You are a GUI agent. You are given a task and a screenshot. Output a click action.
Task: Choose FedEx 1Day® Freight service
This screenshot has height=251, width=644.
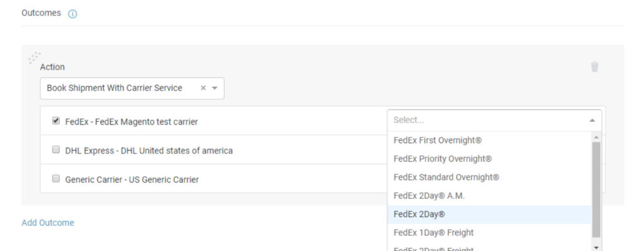pyautogui.click(x=489, y=233)
